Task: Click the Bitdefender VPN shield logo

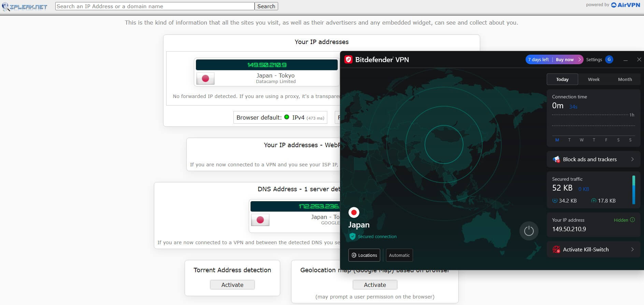Action: coord(348,59)
